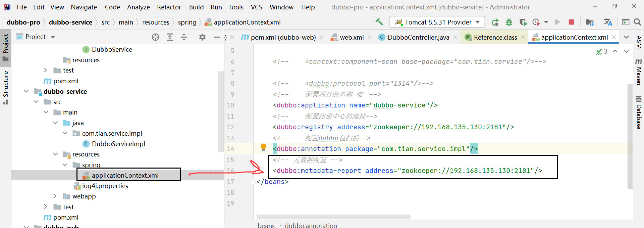The height and width of the screenshot is (228, 644).
Task: Expand the webapp folder
Action: pos(55,196)
